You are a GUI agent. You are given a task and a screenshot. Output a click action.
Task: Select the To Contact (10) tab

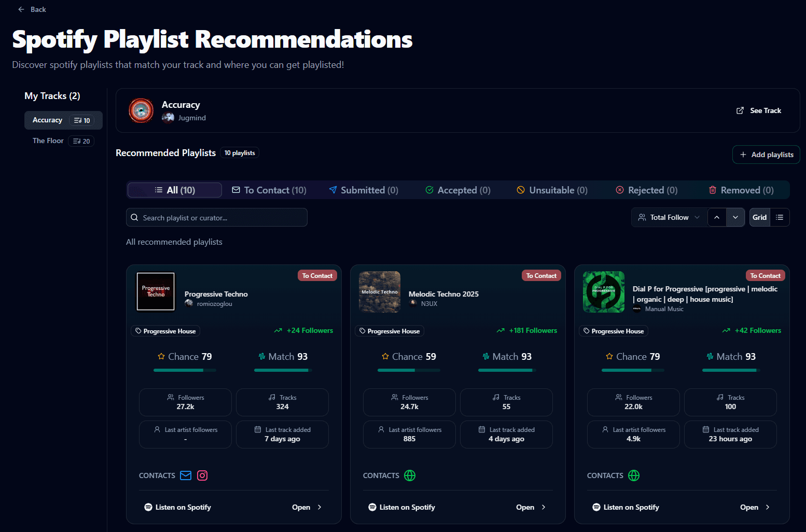pyautogui.click(x=269, y=190)
